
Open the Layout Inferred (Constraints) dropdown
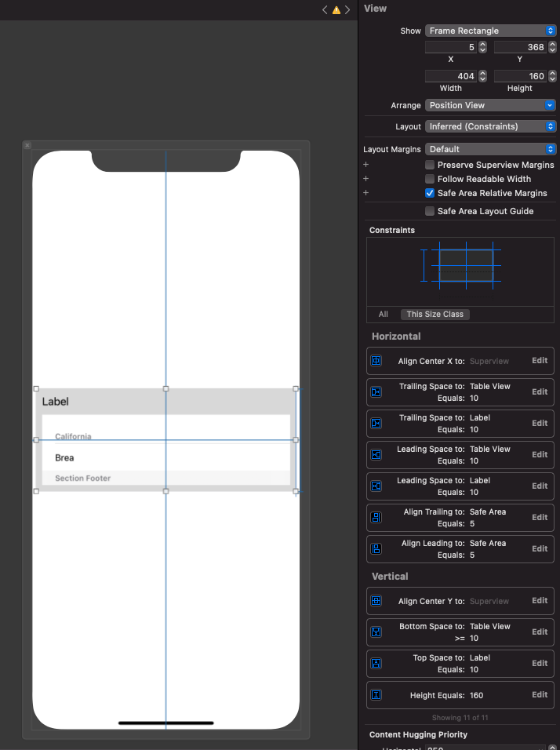pyautogui.click(x=490, y=126)
